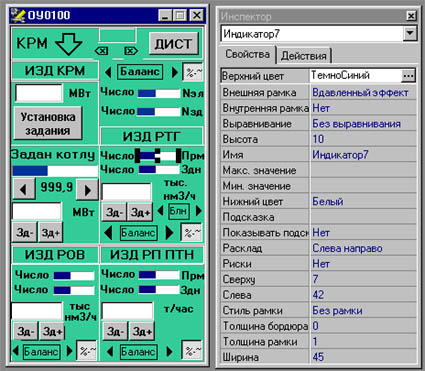This screenshot has height=371, width=425.
Task: Click the ДИСТ button
Action: (173, 43)
